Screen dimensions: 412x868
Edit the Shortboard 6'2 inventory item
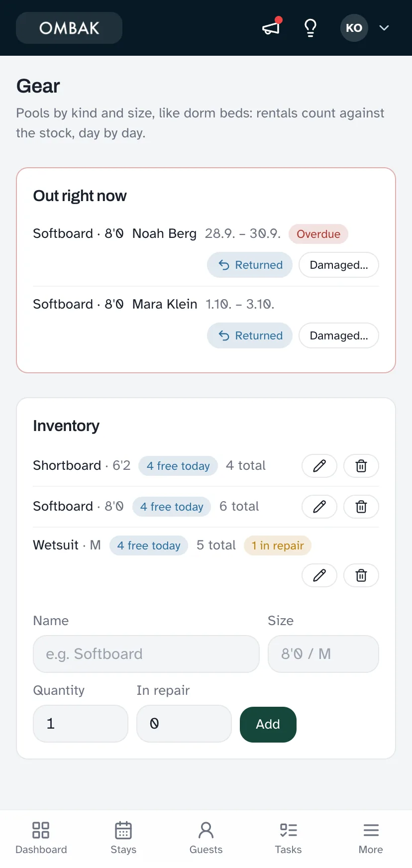click(x=319, y=466)
